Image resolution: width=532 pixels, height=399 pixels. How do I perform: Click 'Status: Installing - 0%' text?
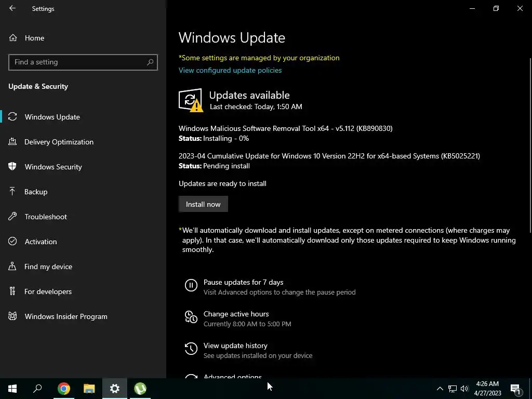(x=214, y=138)
